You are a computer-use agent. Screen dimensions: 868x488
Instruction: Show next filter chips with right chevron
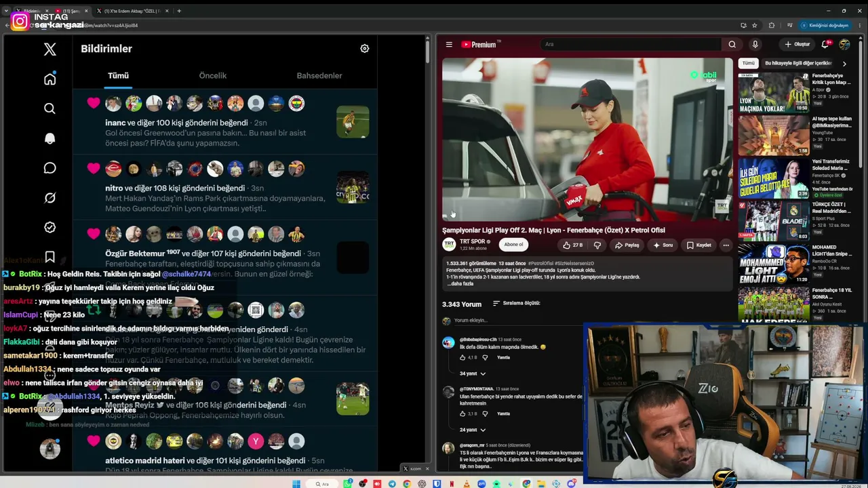(844, 63)
